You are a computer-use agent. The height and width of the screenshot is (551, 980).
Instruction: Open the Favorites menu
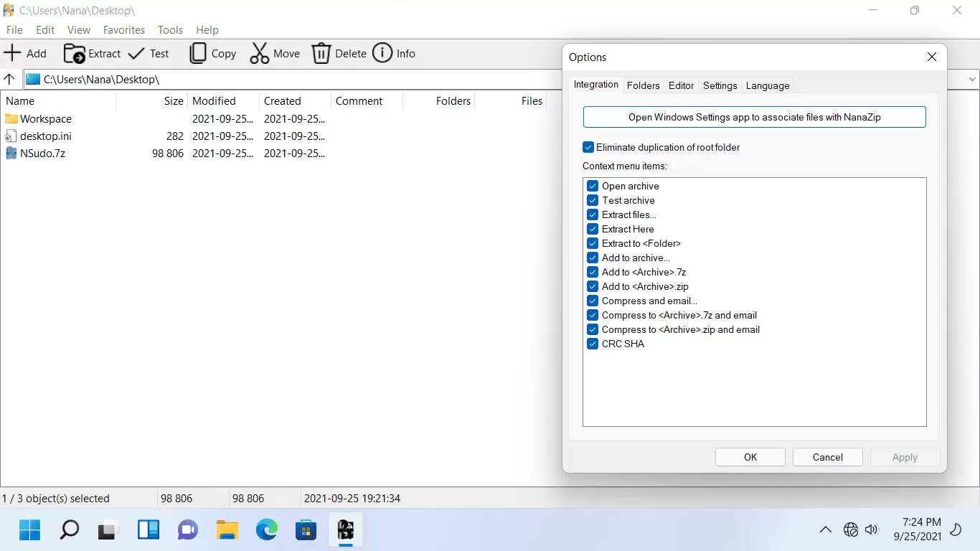click(123, 29)
